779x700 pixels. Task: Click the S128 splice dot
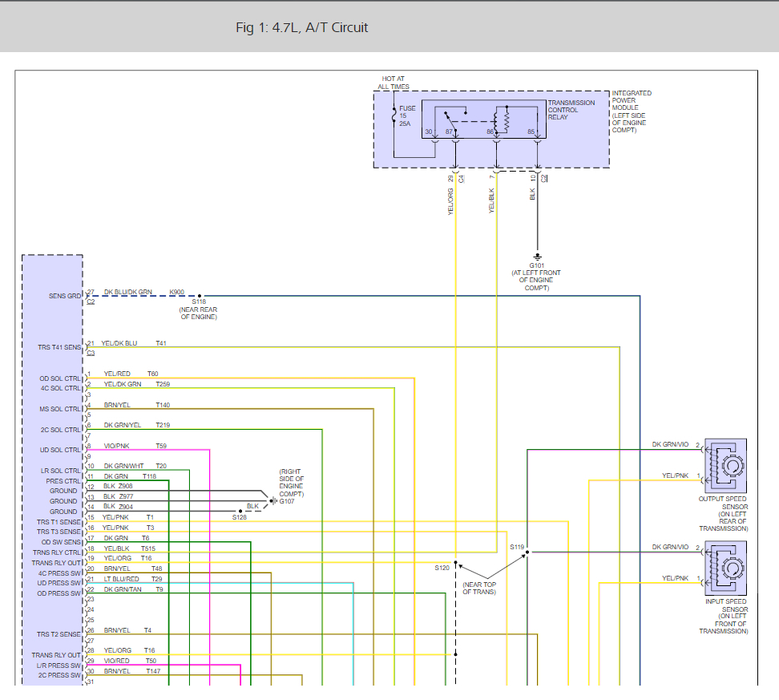[x=240, y=511]
